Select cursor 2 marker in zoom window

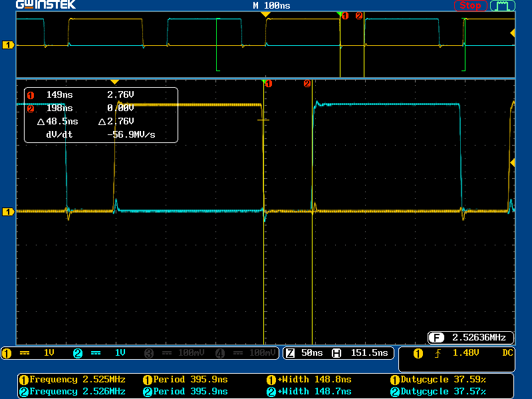[307, 84]
